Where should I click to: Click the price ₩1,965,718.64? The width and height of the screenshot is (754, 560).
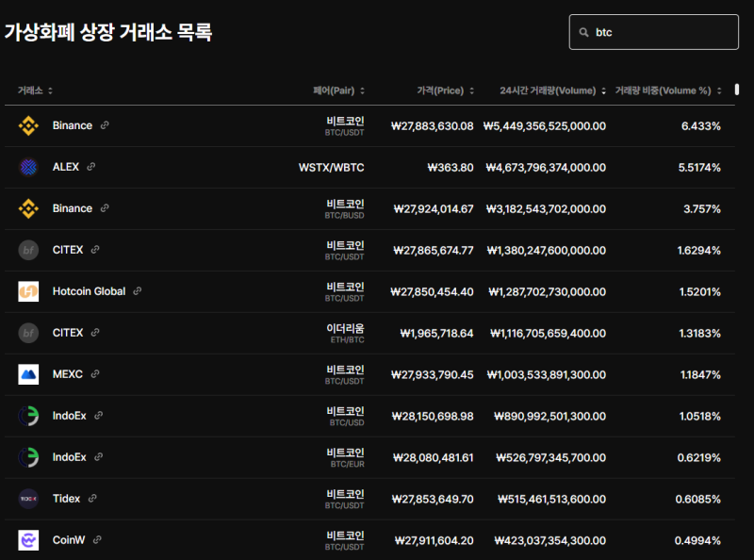coord(437,333)
